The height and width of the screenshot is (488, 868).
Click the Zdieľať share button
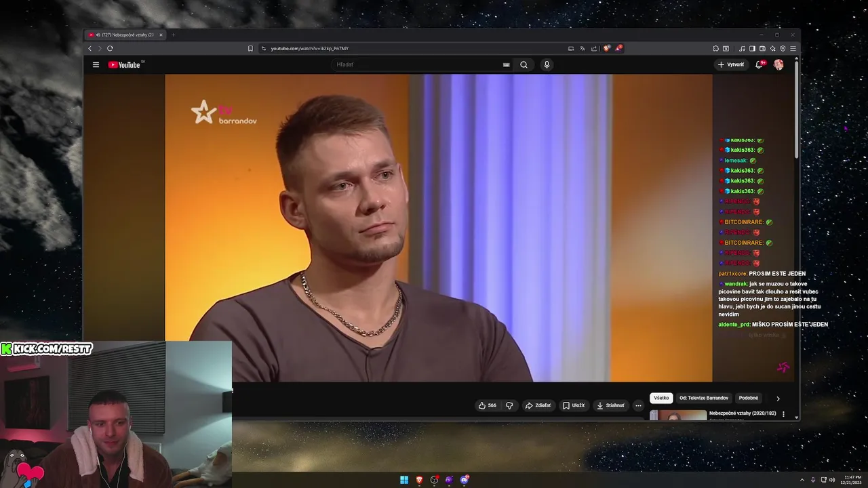pyautogui.click(x=538, y=405)
